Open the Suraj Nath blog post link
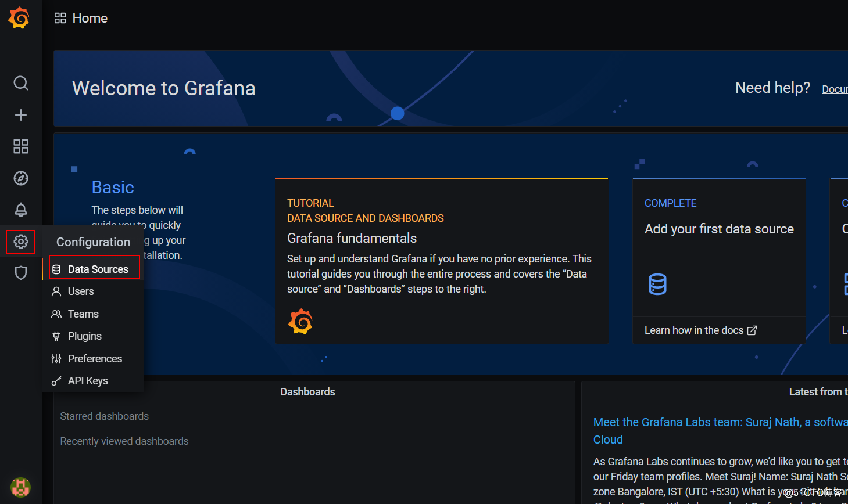848x504 pixels. [x=720, y=431]
